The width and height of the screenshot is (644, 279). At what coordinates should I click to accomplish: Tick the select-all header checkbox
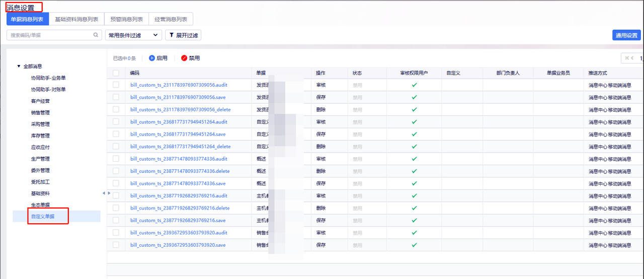tap(116, 73)
